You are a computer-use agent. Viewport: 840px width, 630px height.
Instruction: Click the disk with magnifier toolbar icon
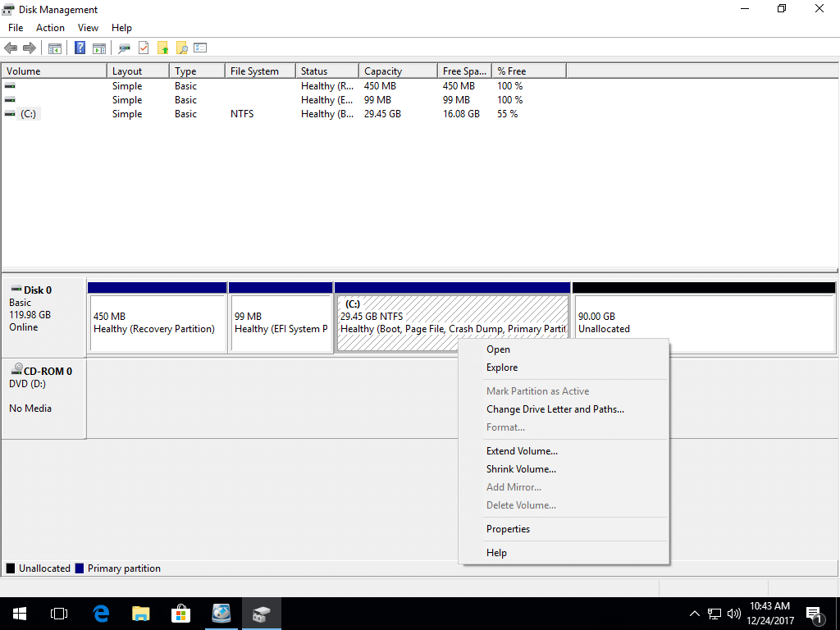(125, 48)
